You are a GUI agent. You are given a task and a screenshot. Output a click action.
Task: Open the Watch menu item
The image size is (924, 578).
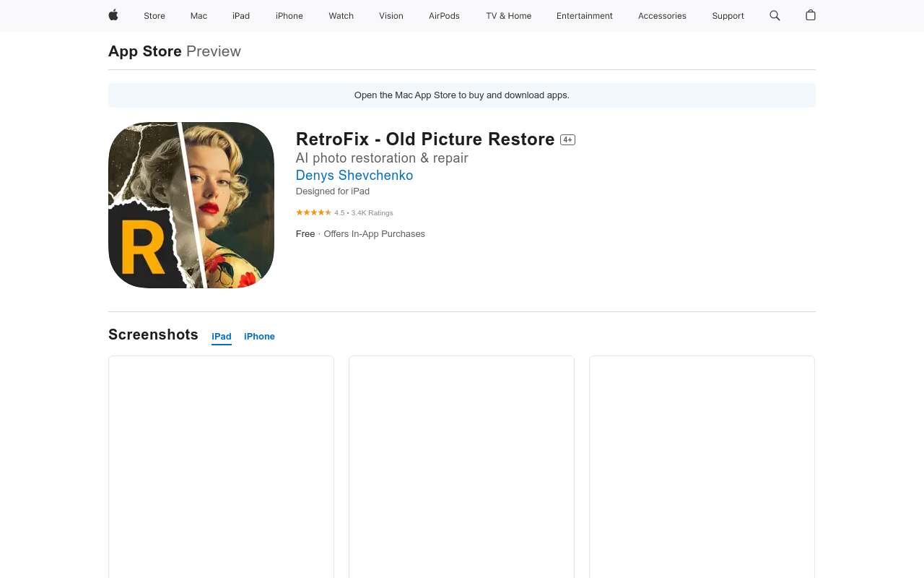(341, 16)
